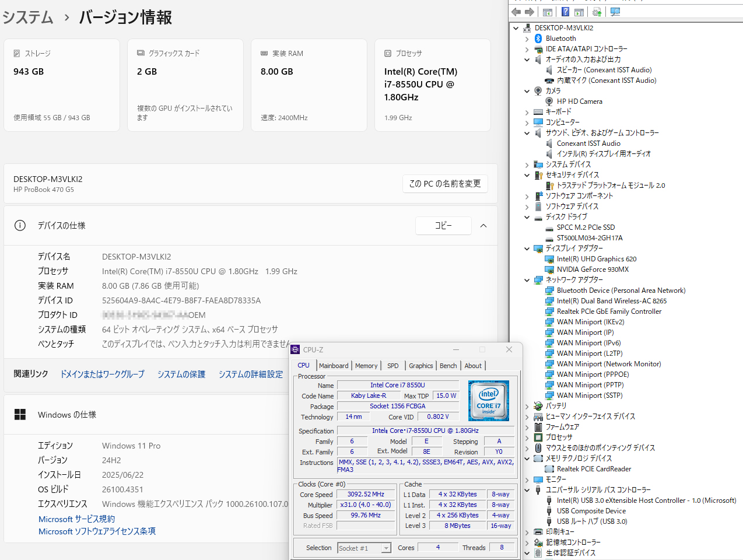
Task: Click the Windows logo beside Windows の仕様
Action: 20,414
